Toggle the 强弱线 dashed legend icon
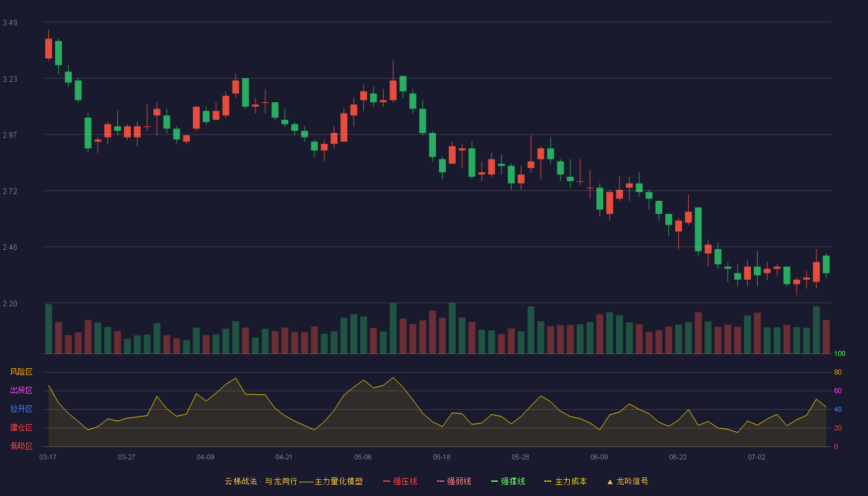The image size is (868, 496). point(441,481)
